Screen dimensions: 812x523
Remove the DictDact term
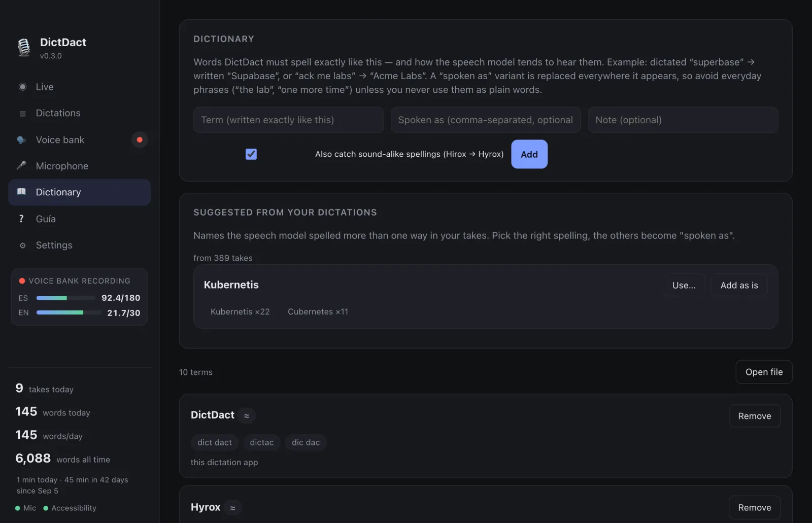point(754,416)
